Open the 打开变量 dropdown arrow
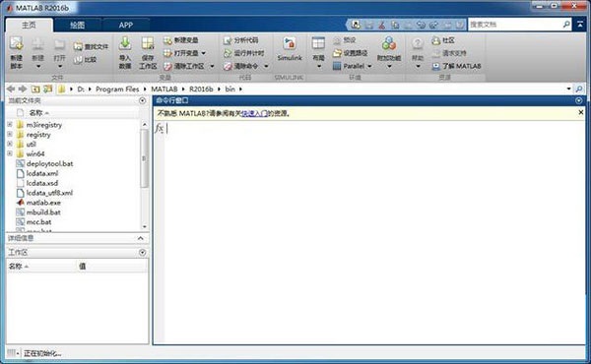Image resolution: width=591 pixels, height=364 pixels. tap(204, 53)
